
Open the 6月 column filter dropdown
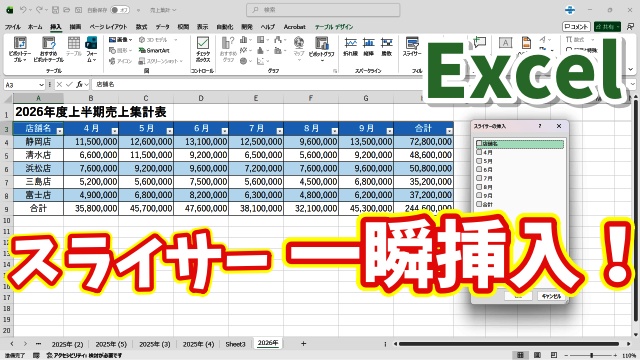click(224, 131)
